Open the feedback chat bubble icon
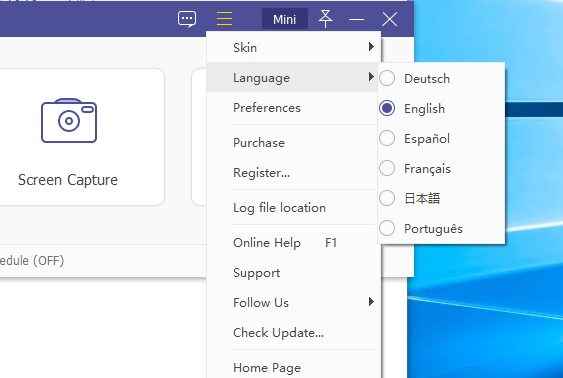 click(x=187, y=19)
